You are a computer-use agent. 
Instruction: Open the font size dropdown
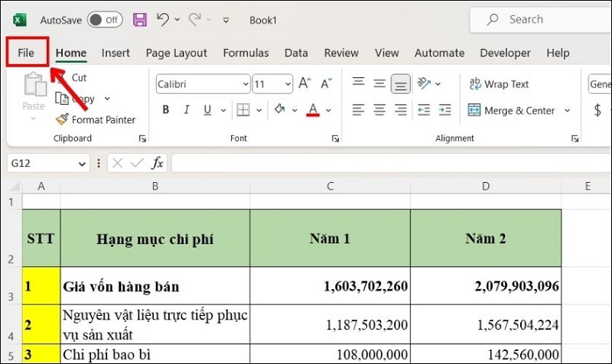[x=284, y=84]
